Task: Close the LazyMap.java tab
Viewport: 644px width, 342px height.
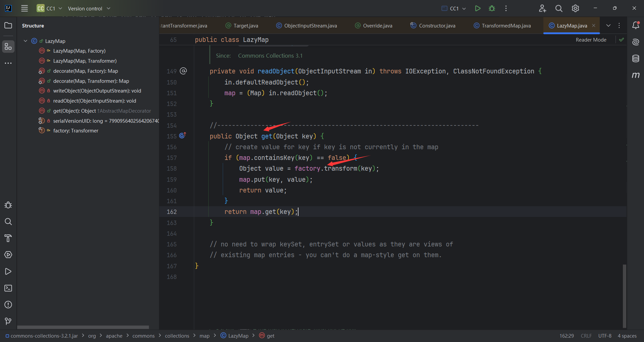Action: pyautogui.click(x=594, y=25)
